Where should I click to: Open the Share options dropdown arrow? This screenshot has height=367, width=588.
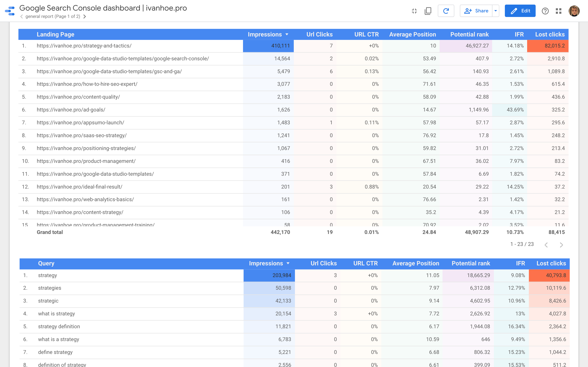[495, 11]
